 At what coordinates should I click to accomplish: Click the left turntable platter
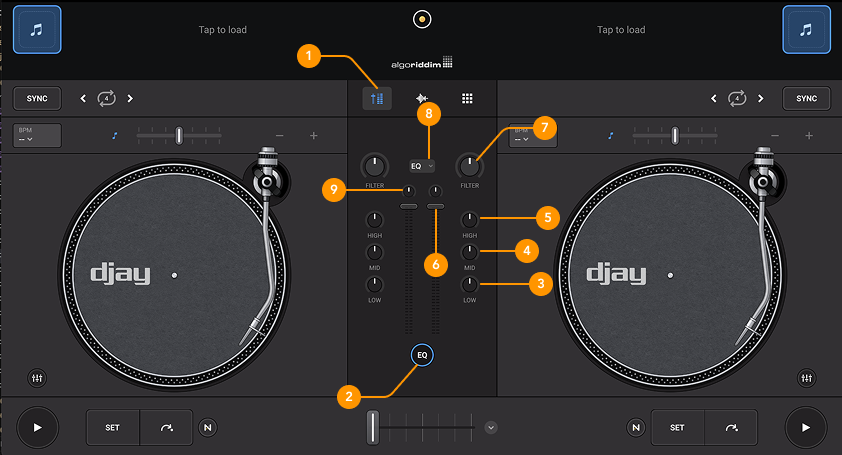point(174,276)
